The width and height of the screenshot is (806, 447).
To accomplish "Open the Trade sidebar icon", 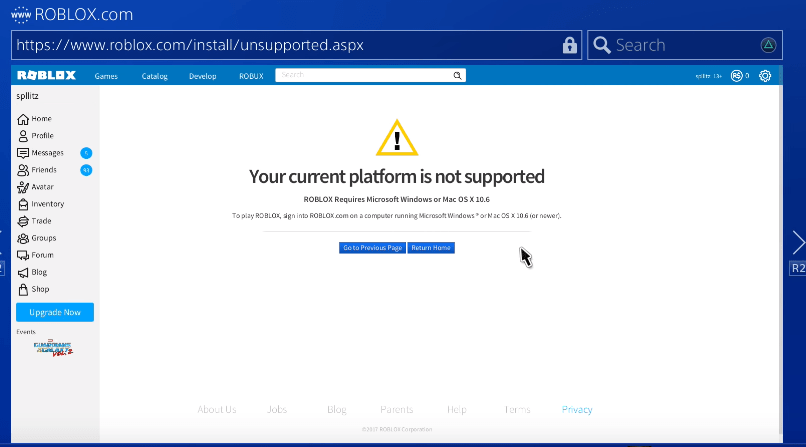I will pos(23,221).
